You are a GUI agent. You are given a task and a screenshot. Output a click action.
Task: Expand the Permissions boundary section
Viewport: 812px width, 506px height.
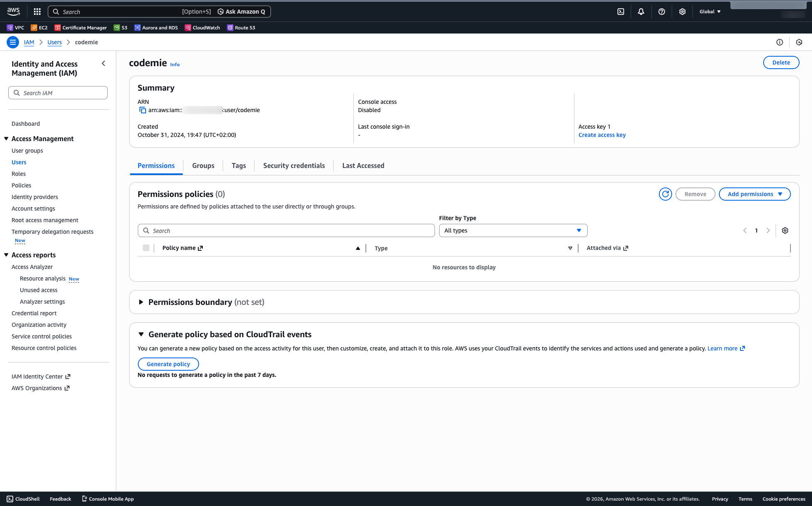point(142,302)
